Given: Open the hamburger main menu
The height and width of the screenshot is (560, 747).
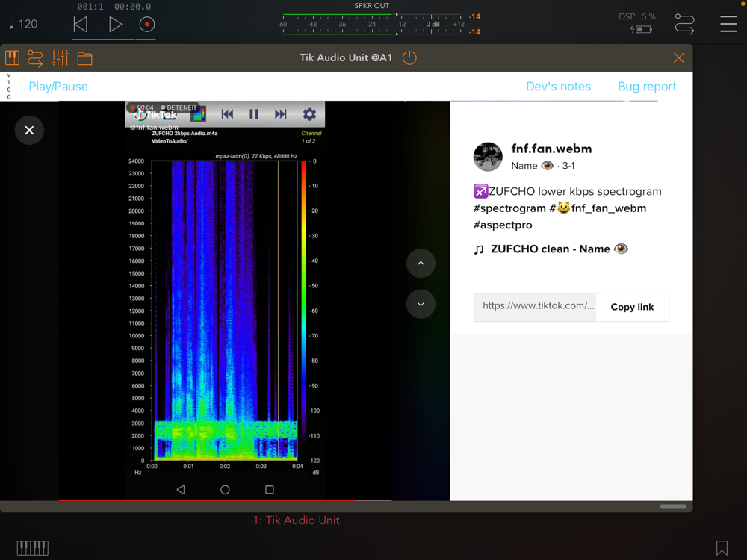Looking at the screenshot, I should [728, 25].
